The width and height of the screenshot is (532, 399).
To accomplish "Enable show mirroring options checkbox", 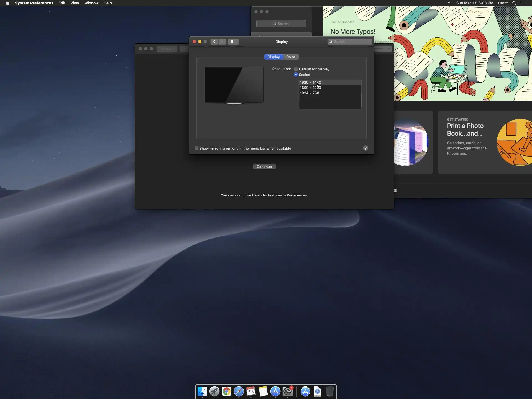I will [x=196, y=148].
